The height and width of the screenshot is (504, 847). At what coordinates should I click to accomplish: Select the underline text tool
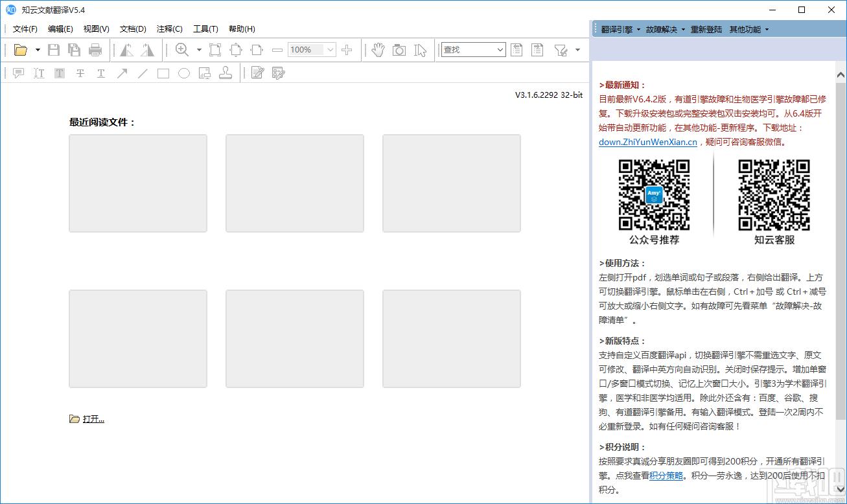click(101, 73)
